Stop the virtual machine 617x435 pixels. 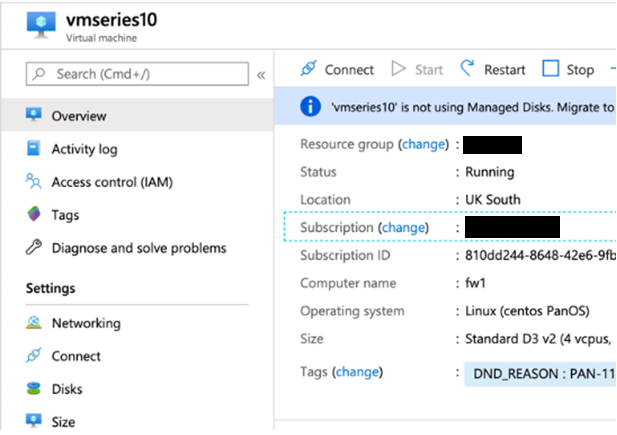tap(568, 69)
